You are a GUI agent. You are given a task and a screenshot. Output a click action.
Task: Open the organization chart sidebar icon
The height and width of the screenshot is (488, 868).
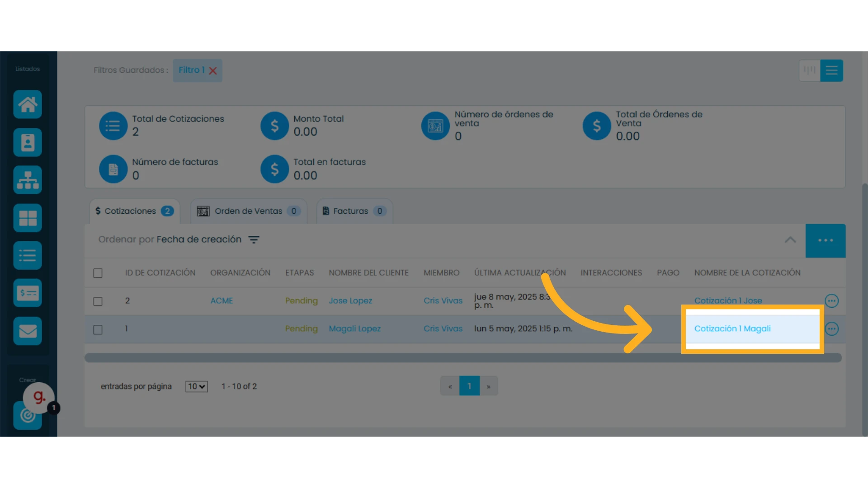pos(28,180)
